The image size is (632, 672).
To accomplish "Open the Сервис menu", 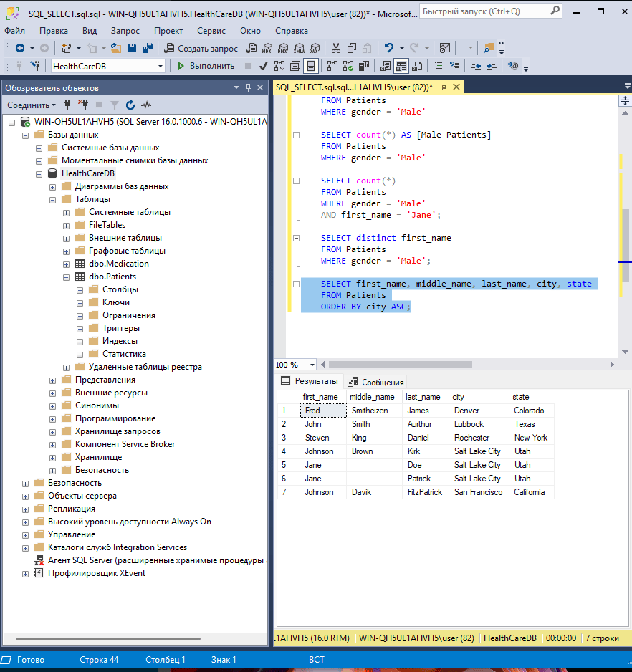I will click(x=211, y=31).
